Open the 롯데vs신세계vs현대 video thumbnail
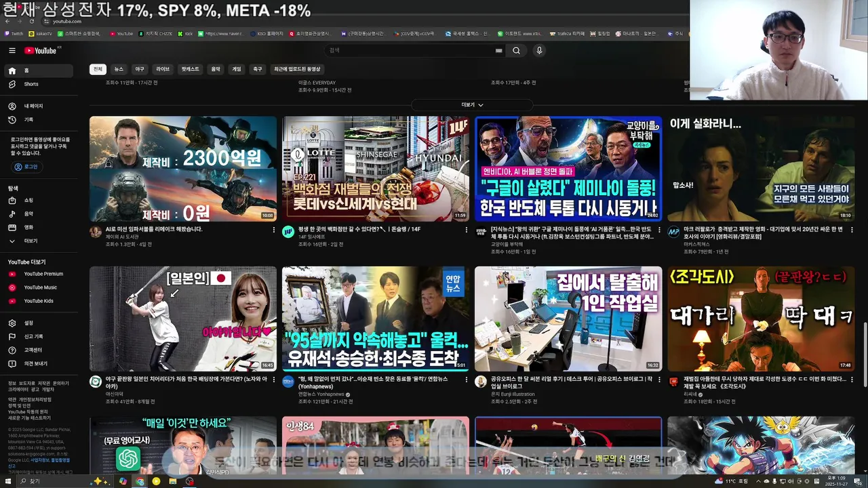Screen dimensions: 868x488 pyautogui.click(x=376, y=169)
